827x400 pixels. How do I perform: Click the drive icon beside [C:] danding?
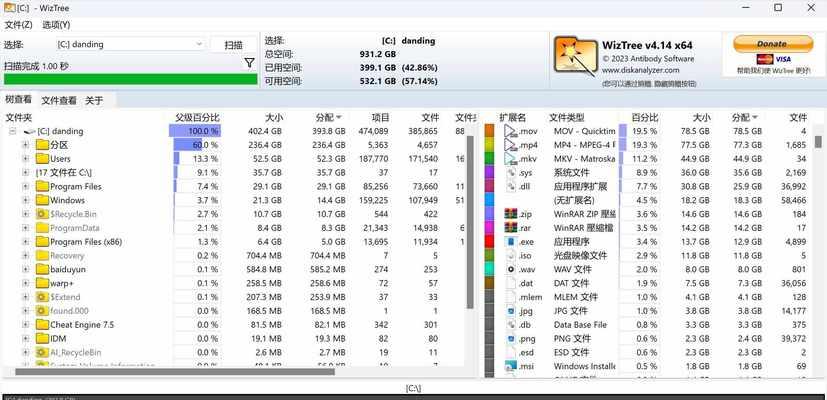click(x=30, y=131)
